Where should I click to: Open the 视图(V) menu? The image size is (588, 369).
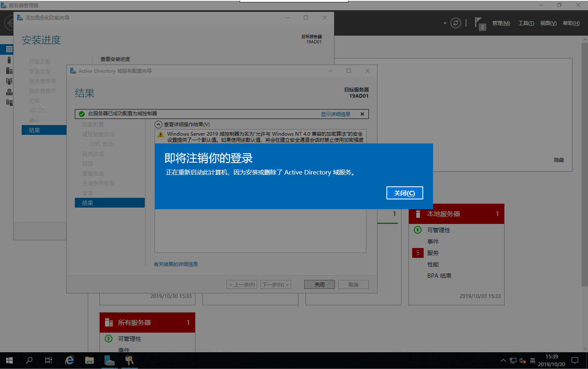[548, 23]
